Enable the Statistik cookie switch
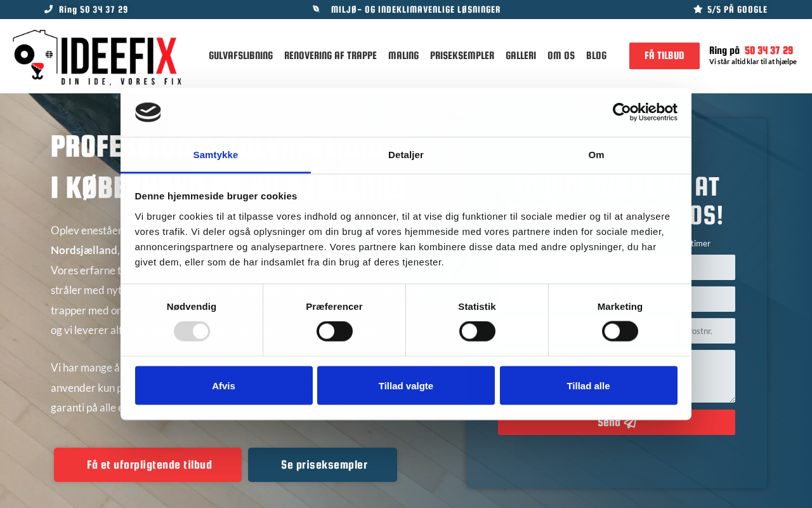812x508 pixels. 477,331
